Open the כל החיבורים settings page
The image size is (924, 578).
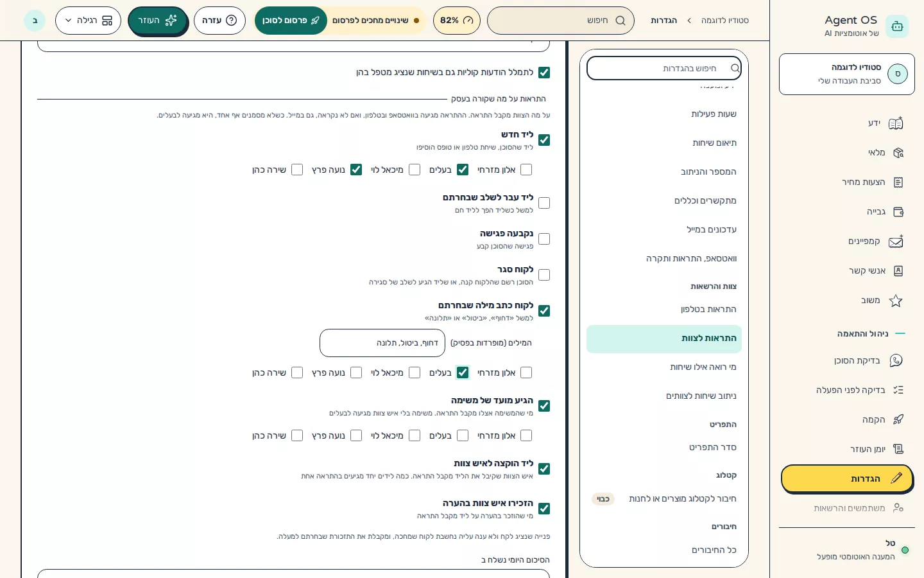click(664, 550)
